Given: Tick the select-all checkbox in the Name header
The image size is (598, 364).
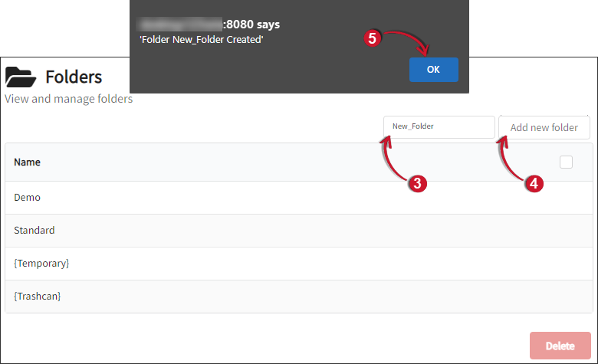Looking at the screenshot, I should click(566, 162).
